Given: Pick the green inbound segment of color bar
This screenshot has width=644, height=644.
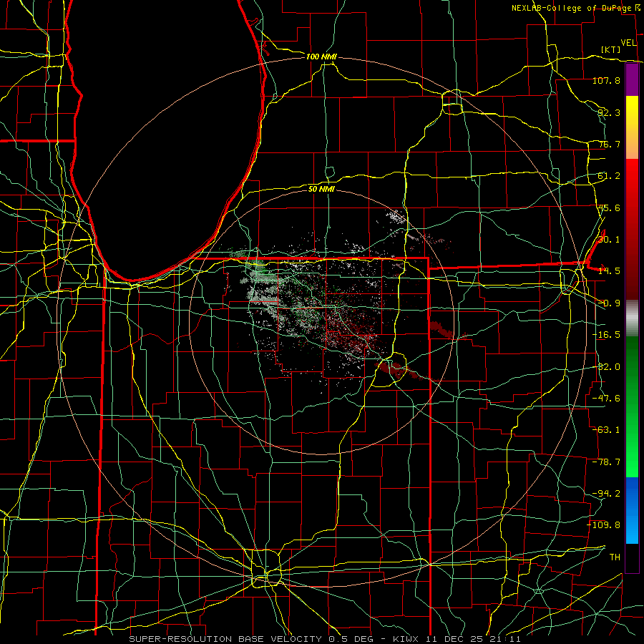Looking at the screenshot, I should (x=632, y=406).
